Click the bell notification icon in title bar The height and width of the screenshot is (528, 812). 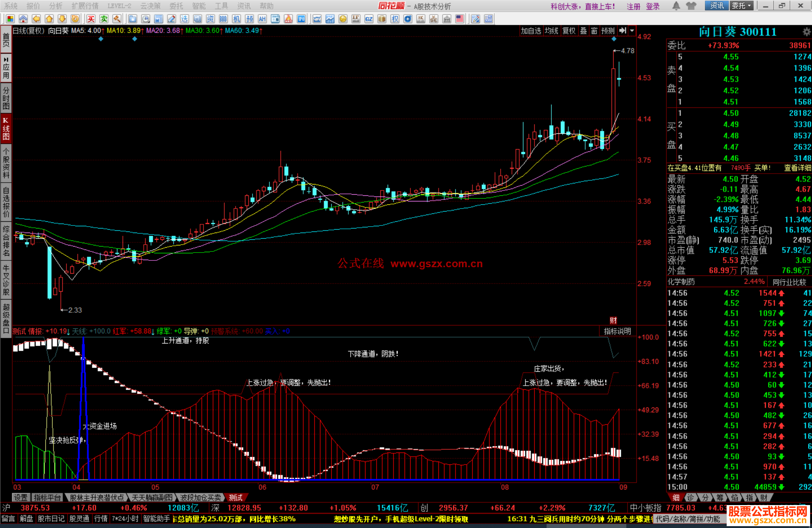point(676,6)
